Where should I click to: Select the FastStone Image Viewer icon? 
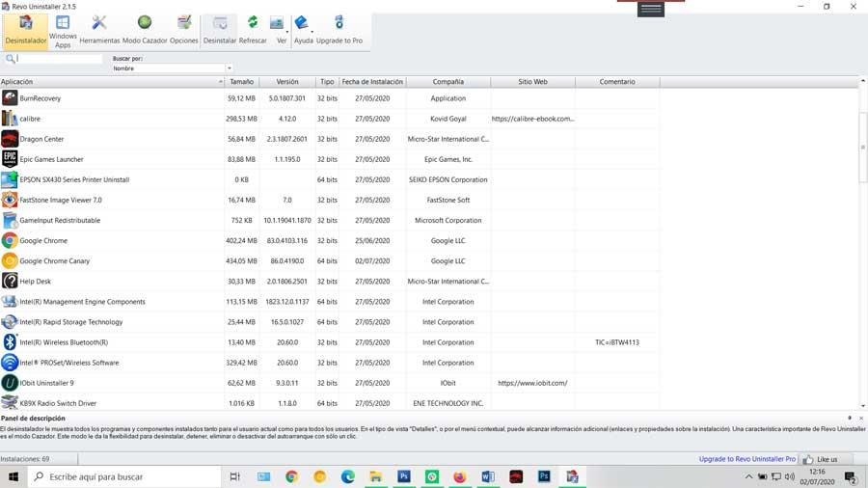click(10, 200)
